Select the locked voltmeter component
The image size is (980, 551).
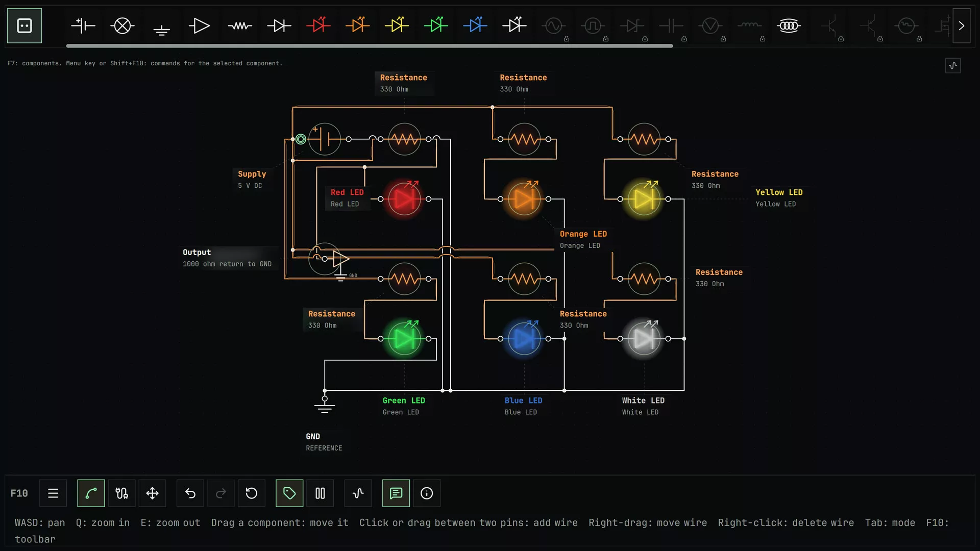click(710, 26)
